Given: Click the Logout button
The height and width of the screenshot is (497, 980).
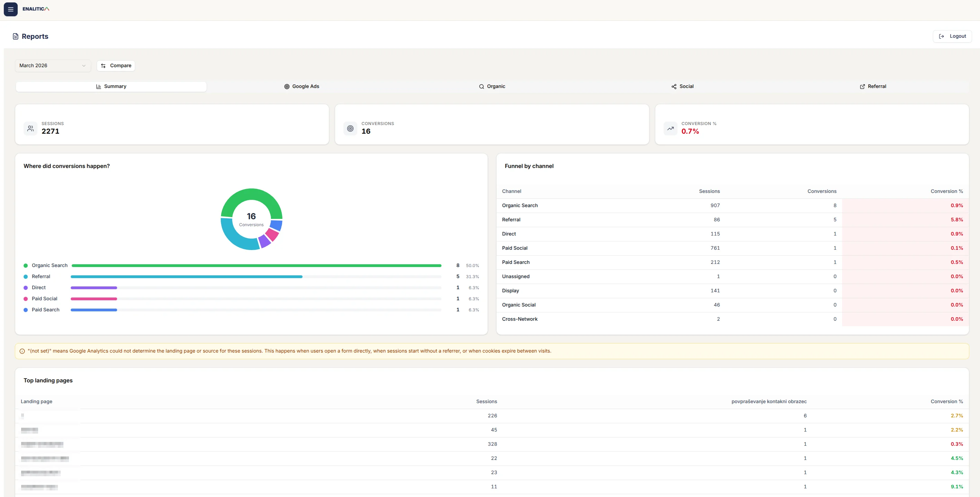Looking at the screenshot, I should tap(952, 36).
